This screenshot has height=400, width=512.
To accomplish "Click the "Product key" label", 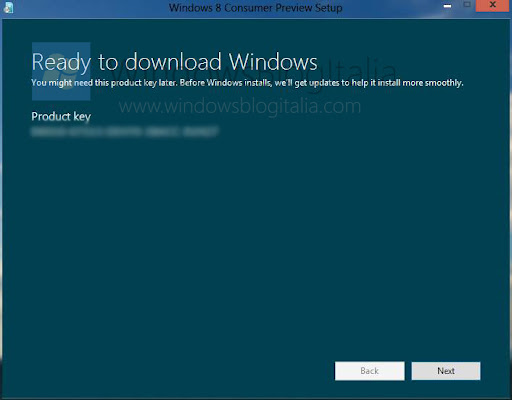I will click(61, 116).
